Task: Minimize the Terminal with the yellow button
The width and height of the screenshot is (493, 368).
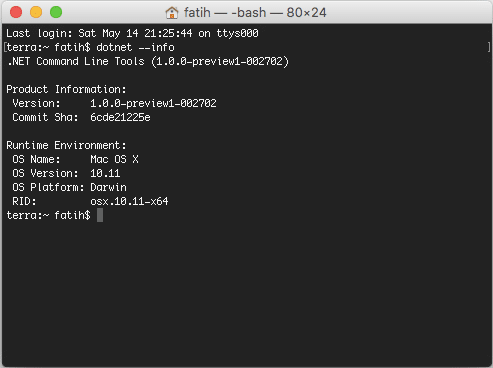Action: coord(36,12)
